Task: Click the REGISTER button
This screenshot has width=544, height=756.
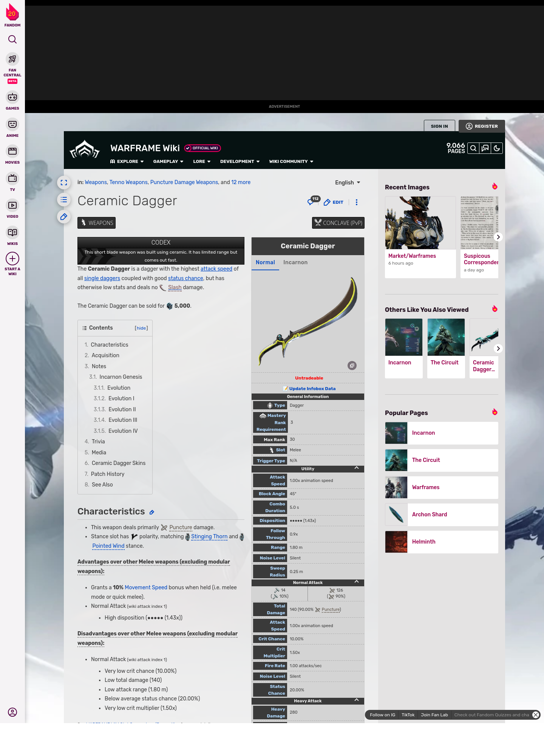Action: tap(482, 126)
